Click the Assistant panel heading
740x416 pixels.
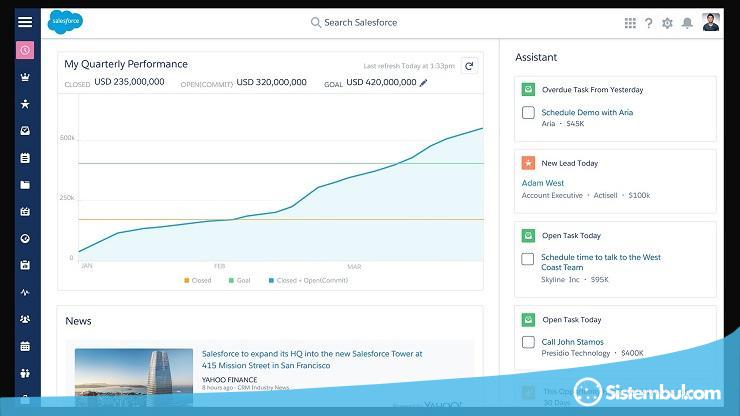(536, 57)
